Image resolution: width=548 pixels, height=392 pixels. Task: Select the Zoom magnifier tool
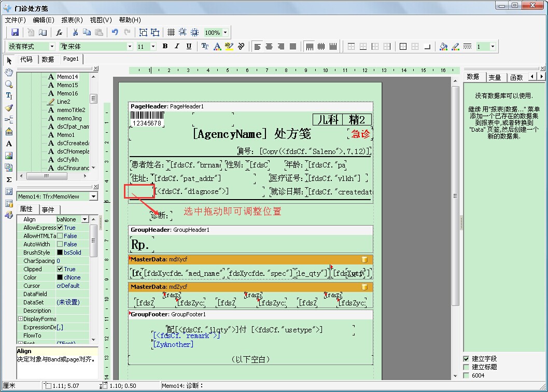(9, 85)
